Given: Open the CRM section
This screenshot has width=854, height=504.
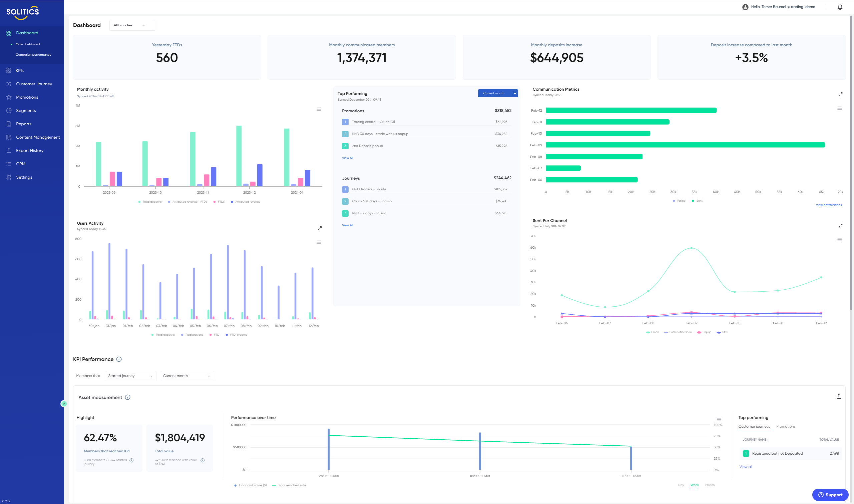Looking at the screenshot, I should tap(20, 164).
